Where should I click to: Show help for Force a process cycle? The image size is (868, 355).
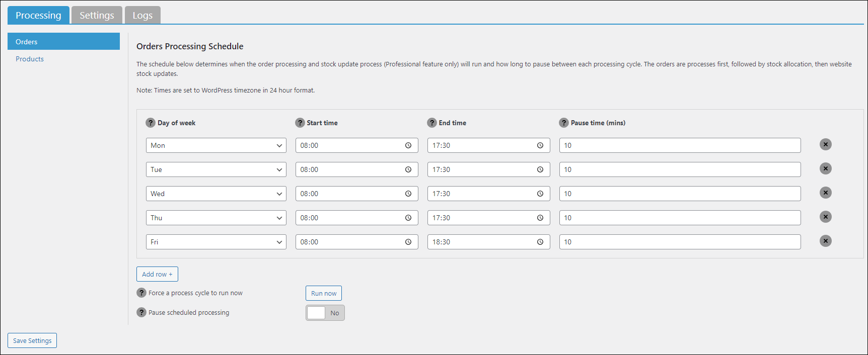pyautogui.click(x=141, y=293)
